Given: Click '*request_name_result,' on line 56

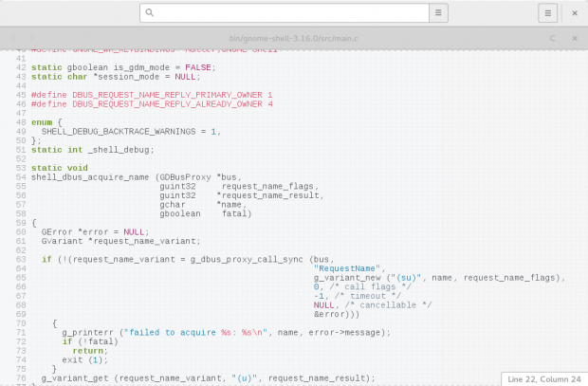Looking at the screenshot, I should coord(270,195).
